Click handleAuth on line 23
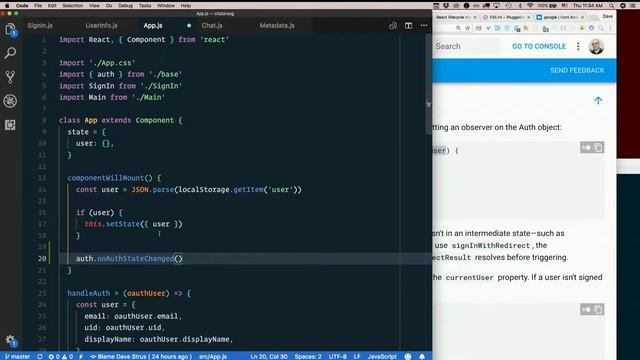This screenshot has height=360, width=640. click(x=89, y=293)
